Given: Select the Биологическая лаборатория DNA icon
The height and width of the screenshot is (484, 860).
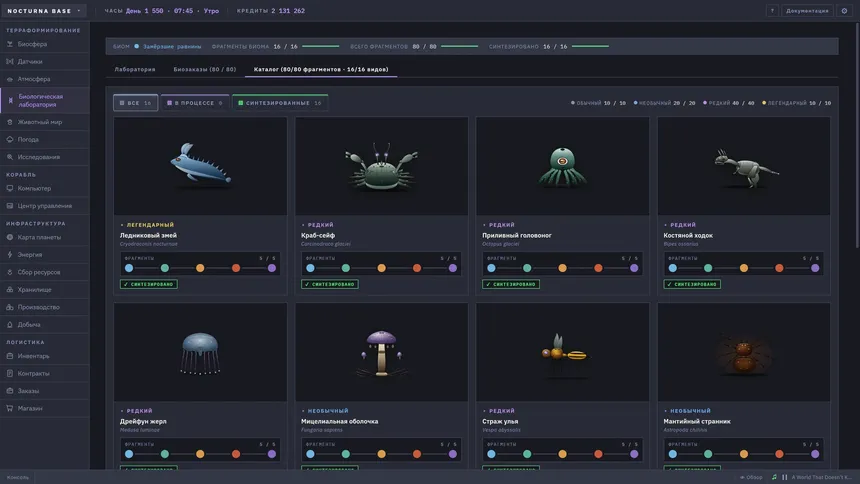Looking at the screenshot, I should pos(10,100).
